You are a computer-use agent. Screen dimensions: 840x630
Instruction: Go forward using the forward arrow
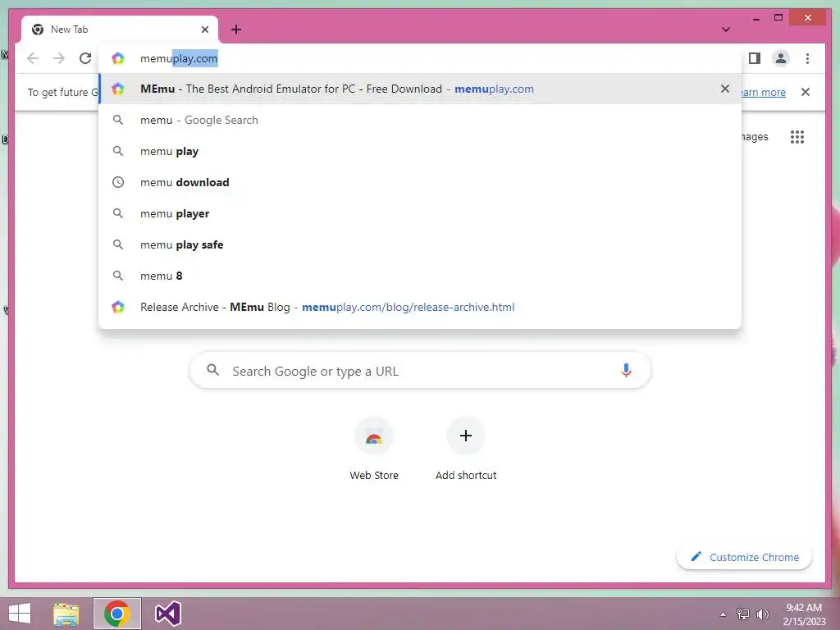59,58
